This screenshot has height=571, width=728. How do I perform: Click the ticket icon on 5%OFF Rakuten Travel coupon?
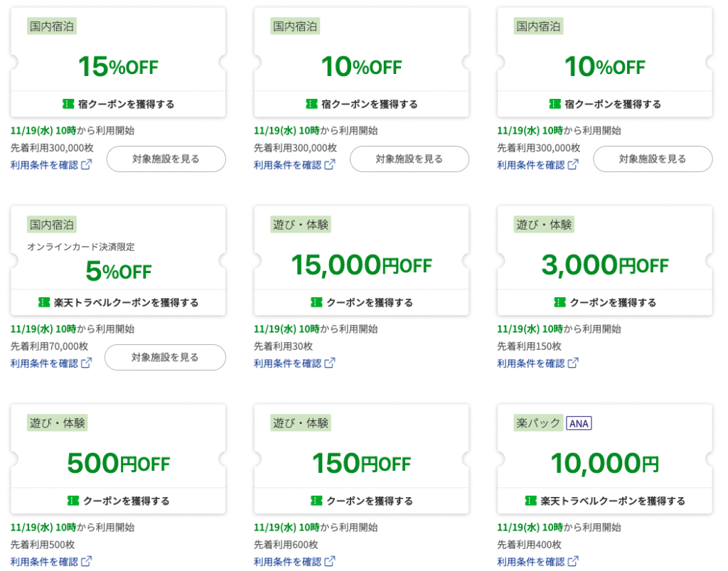click(44, 302)
